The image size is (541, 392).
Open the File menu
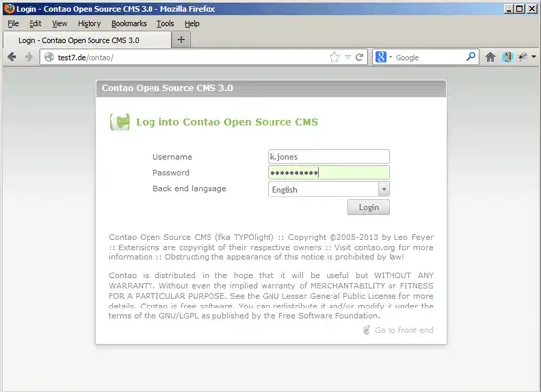[13, 23]
